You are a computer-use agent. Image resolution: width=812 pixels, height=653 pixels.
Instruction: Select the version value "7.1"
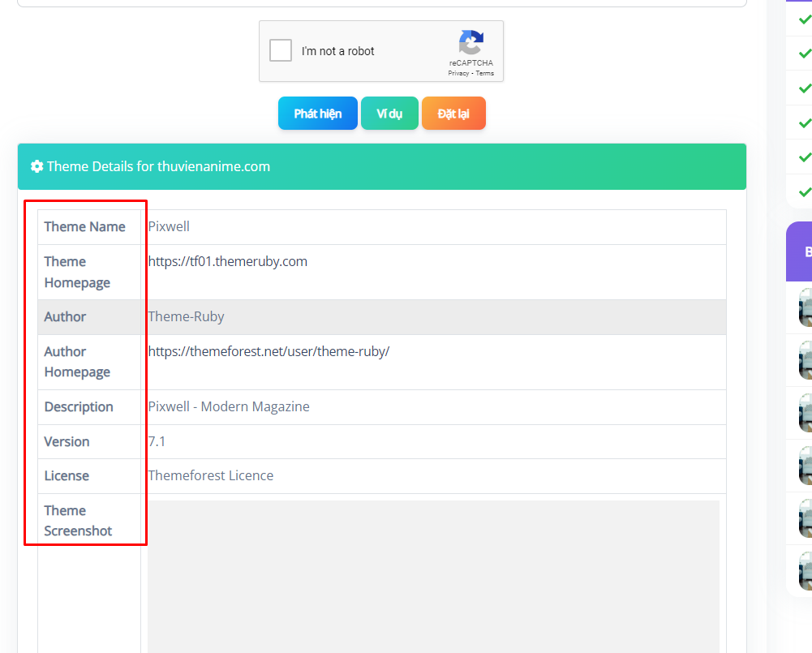pos(157,442)
